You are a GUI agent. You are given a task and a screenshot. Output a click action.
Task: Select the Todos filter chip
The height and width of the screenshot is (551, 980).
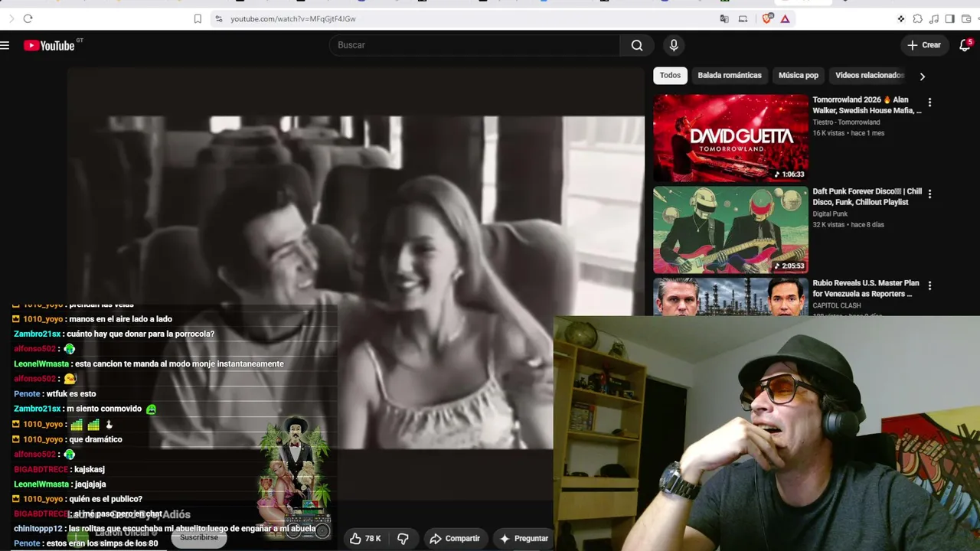[x=670, y=75]
